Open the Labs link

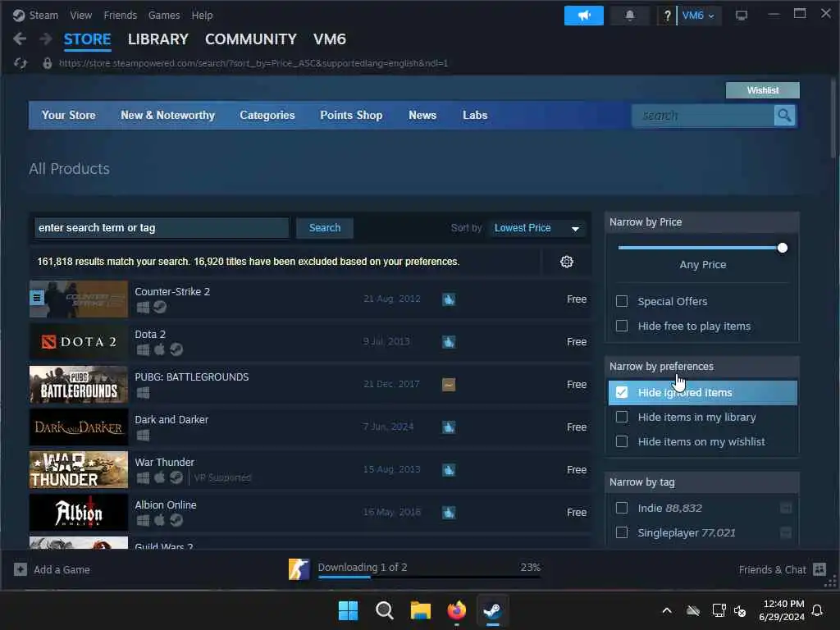click(475, 115)
